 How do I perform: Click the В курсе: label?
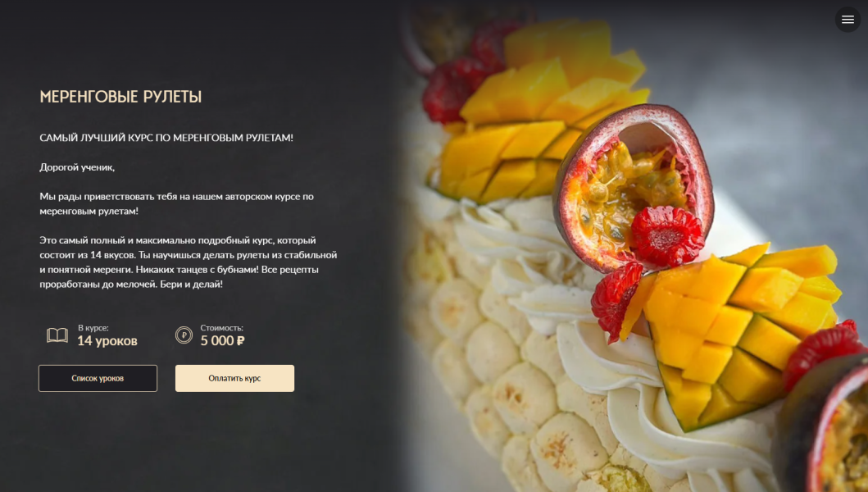93,327
